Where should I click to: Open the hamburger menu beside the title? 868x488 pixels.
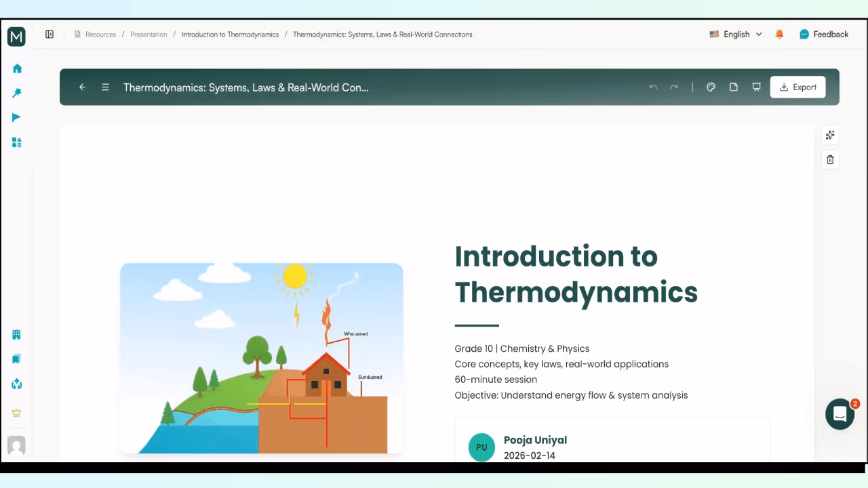(x=105, y=87)
